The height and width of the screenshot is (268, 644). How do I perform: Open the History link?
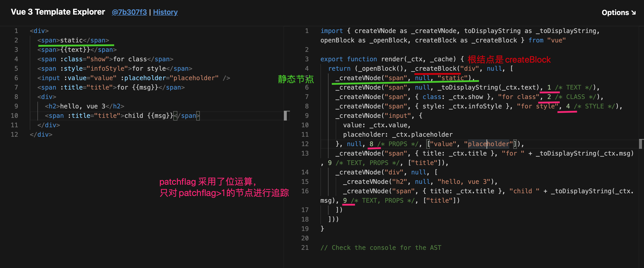coord(165,12)
